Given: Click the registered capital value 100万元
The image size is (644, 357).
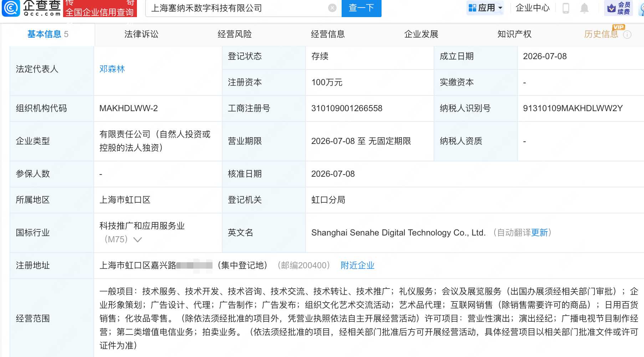Looking at the screenshot, I should click(327, 83).
